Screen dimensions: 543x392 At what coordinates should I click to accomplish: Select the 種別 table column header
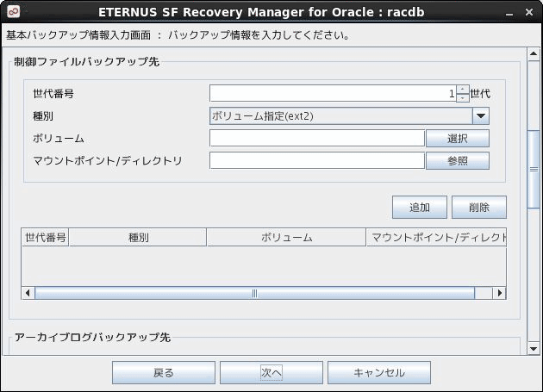coord(138,237)
